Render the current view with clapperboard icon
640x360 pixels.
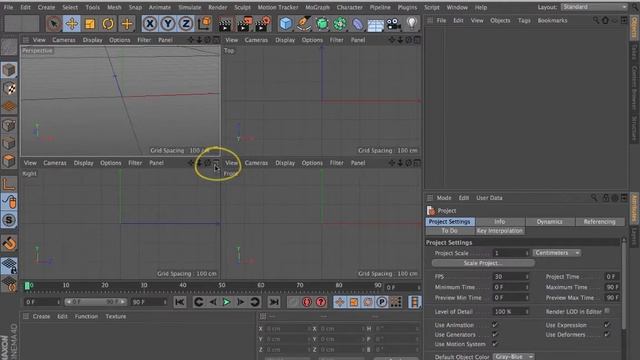pyautogui.click(x=225, y=24)
